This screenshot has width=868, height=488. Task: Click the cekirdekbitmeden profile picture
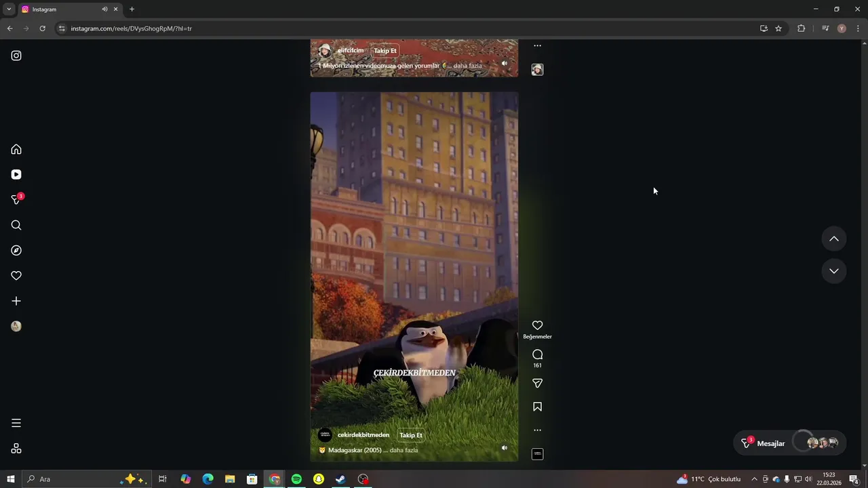[325, 435]
